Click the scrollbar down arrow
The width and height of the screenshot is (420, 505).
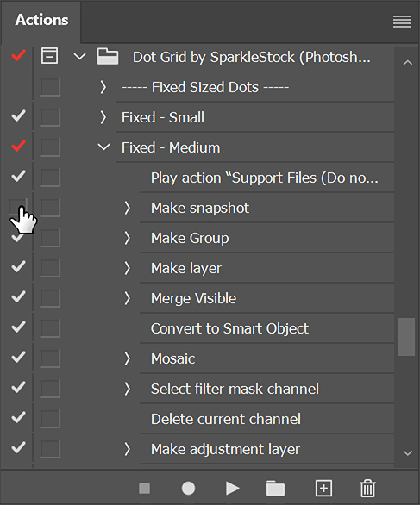407,452
